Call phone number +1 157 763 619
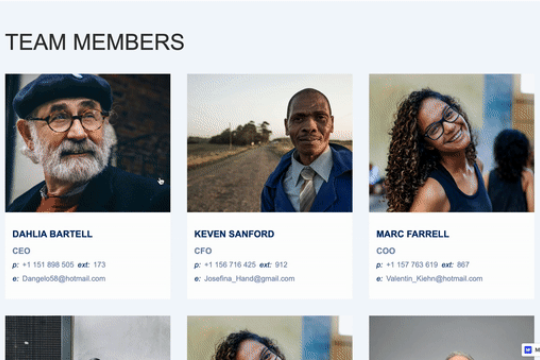The image size is (540, 360). (412, 265)
